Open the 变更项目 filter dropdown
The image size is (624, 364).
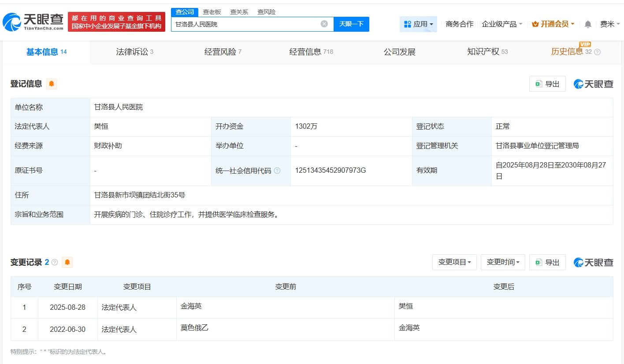coord(454,262)
